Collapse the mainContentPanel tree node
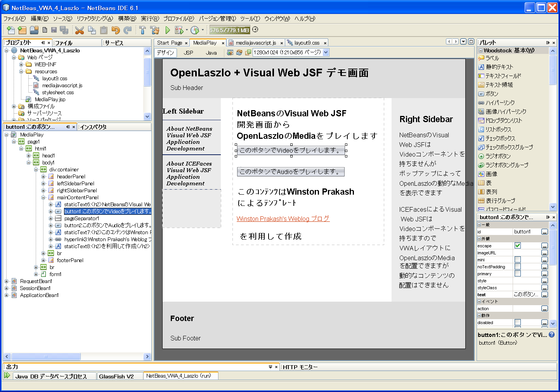This screenshot has width=560, height=392. (43, 197)
